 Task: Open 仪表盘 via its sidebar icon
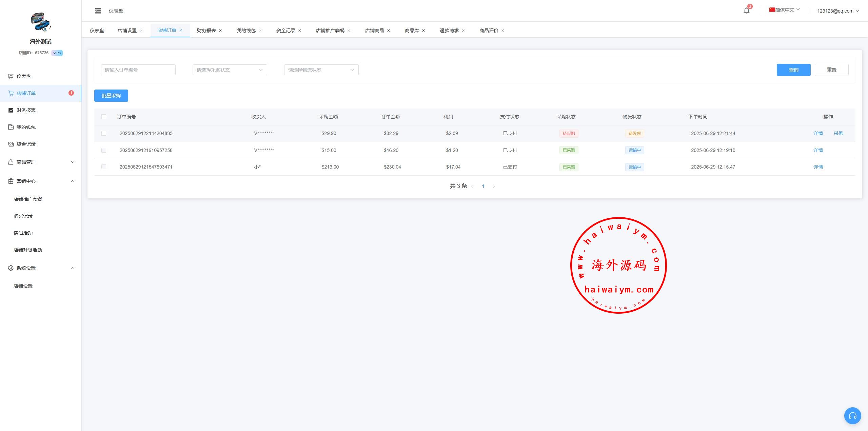click(x=11, y=76)
